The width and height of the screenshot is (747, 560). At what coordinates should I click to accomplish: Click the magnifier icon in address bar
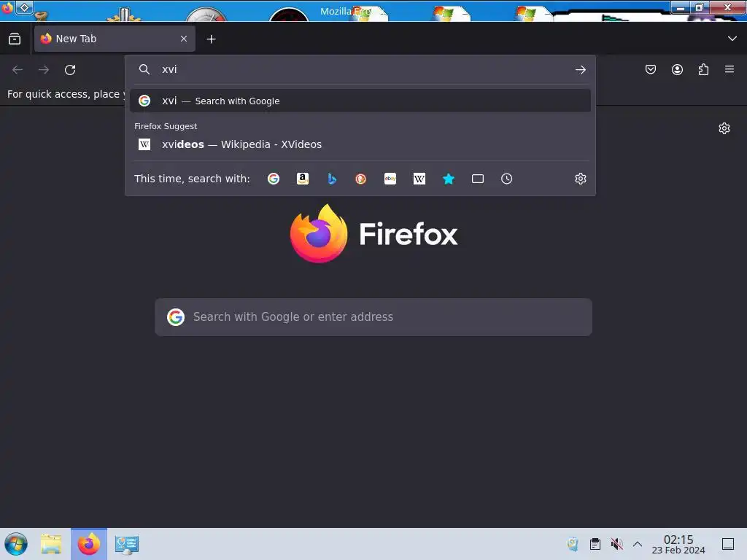(x=144, y=69)
